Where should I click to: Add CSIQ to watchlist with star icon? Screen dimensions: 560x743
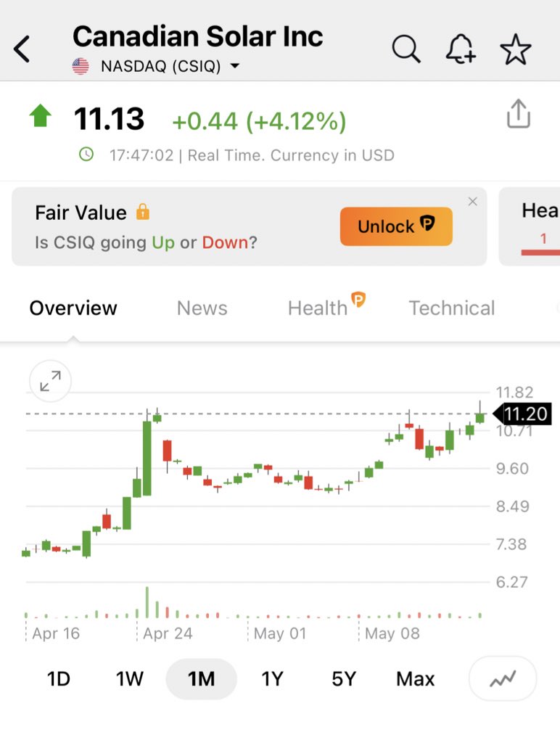coord(516,49)
